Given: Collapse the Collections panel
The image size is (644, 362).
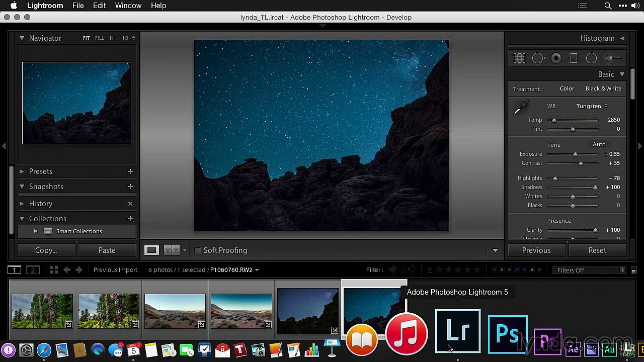Looking at the screenshot, I should [22, 219].
